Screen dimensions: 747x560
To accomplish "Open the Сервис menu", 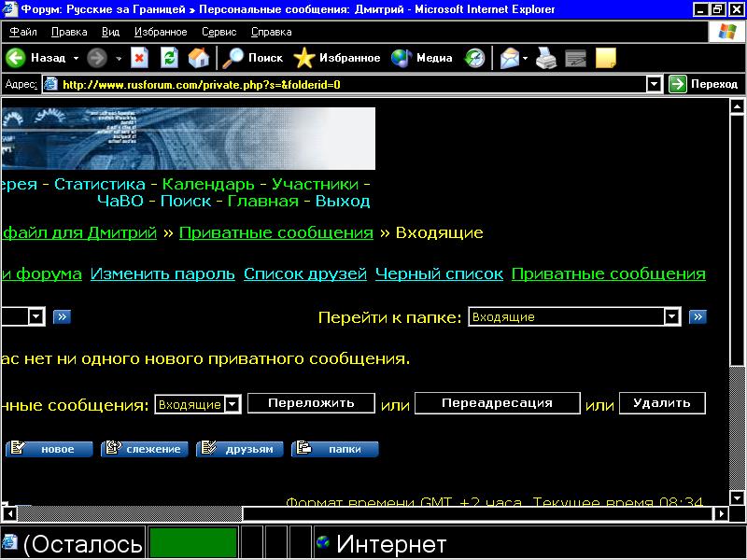I will [x=218, y=32].
